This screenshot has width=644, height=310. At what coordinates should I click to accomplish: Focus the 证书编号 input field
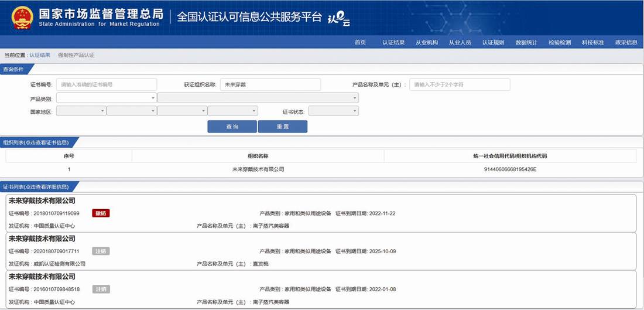(107, 85)
